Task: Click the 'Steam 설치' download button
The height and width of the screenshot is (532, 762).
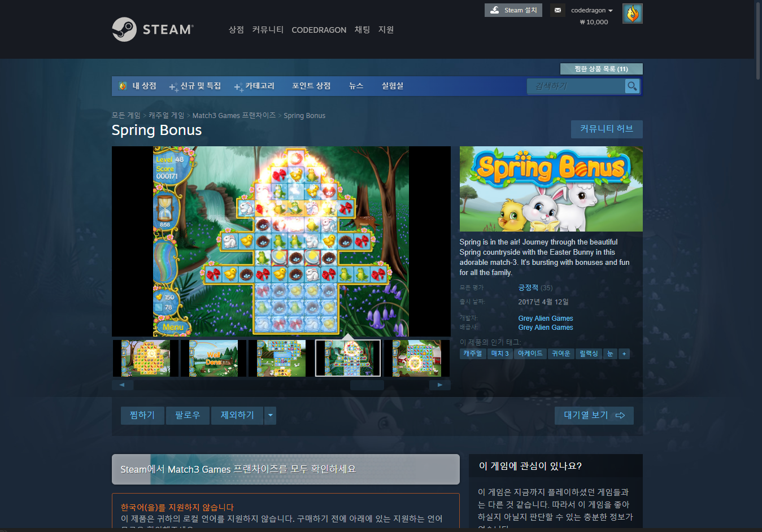Action: (513, 10)
